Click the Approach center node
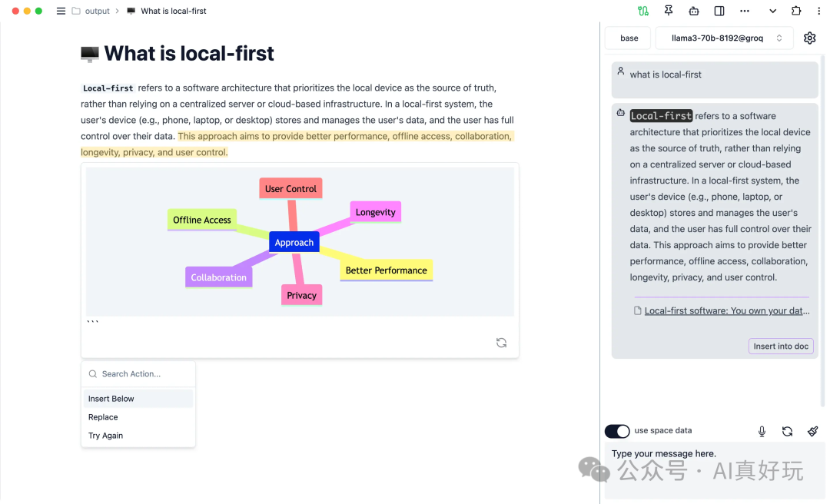 coord(294,243)
